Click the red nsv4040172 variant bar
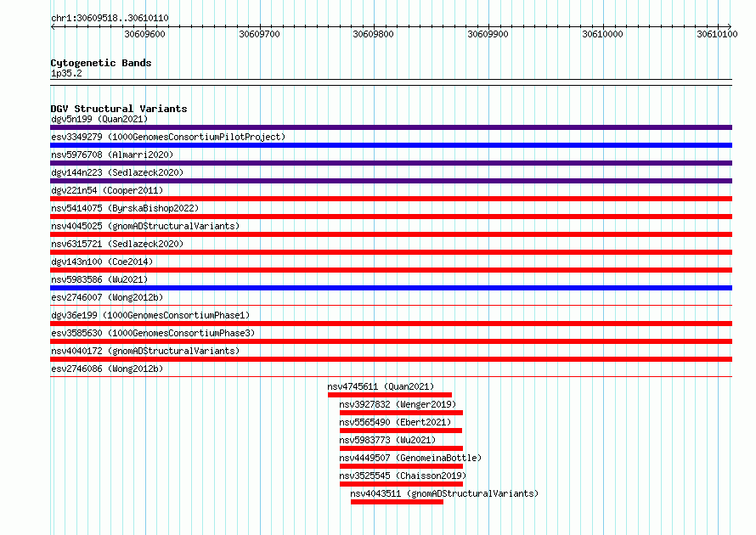 pos(391,359)
